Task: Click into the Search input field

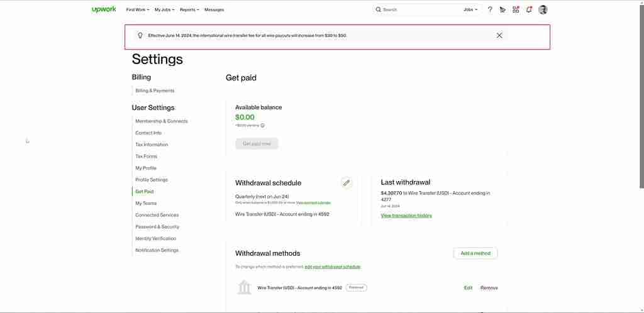Action: click(x=418, y=10)
